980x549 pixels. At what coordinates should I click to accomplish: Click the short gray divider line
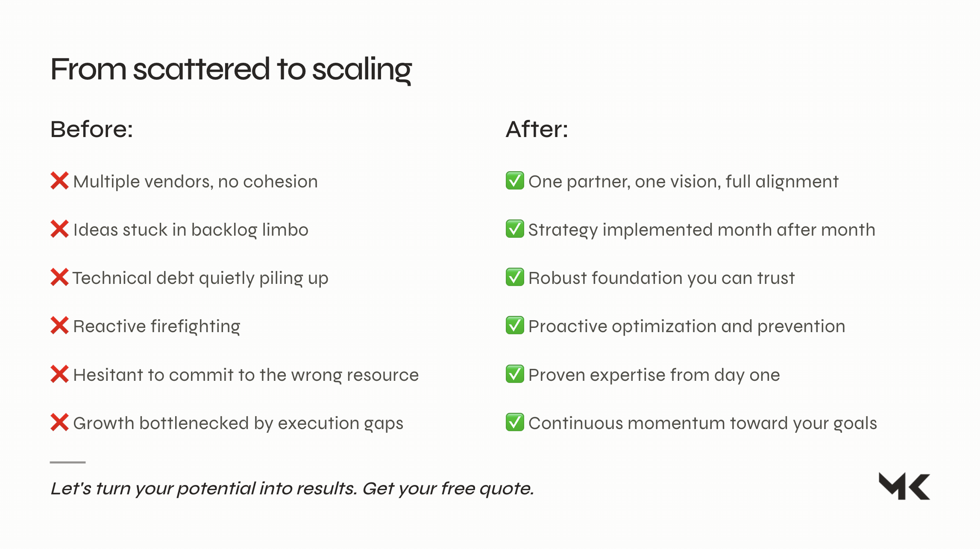[67, 462]
